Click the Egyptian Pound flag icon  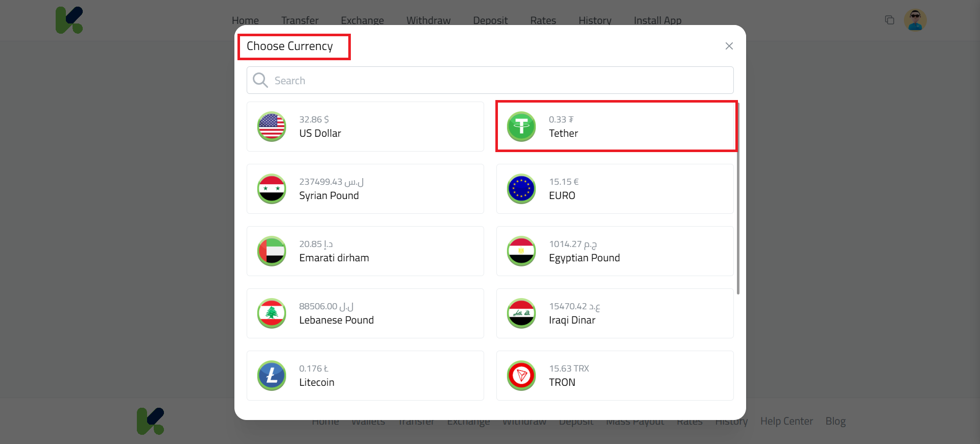521,251
